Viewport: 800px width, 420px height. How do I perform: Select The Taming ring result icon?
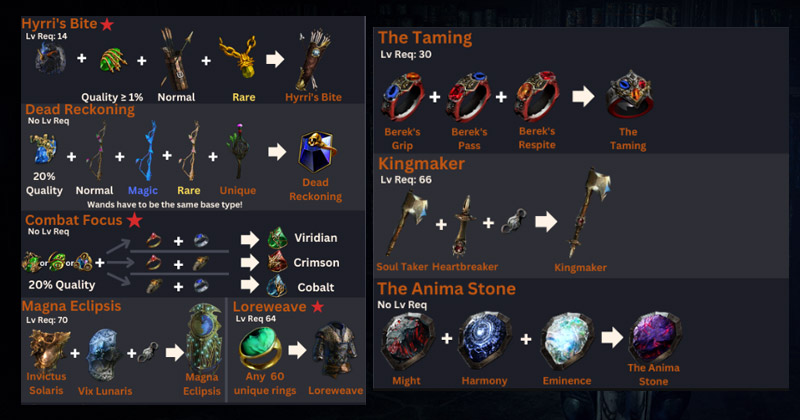(x=628, y=95)
